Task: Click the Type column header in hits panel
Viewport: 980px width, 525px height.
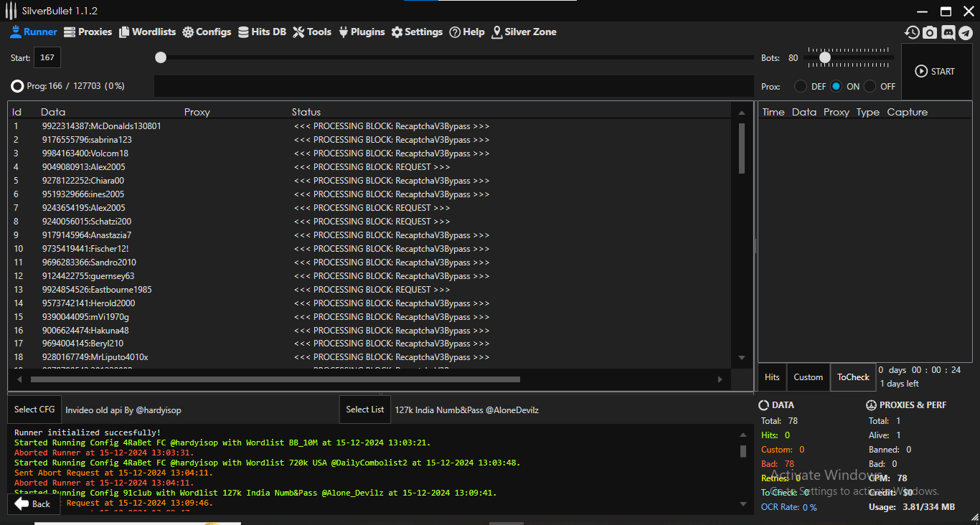Action: pyautogui.click(x=868, y=112)
